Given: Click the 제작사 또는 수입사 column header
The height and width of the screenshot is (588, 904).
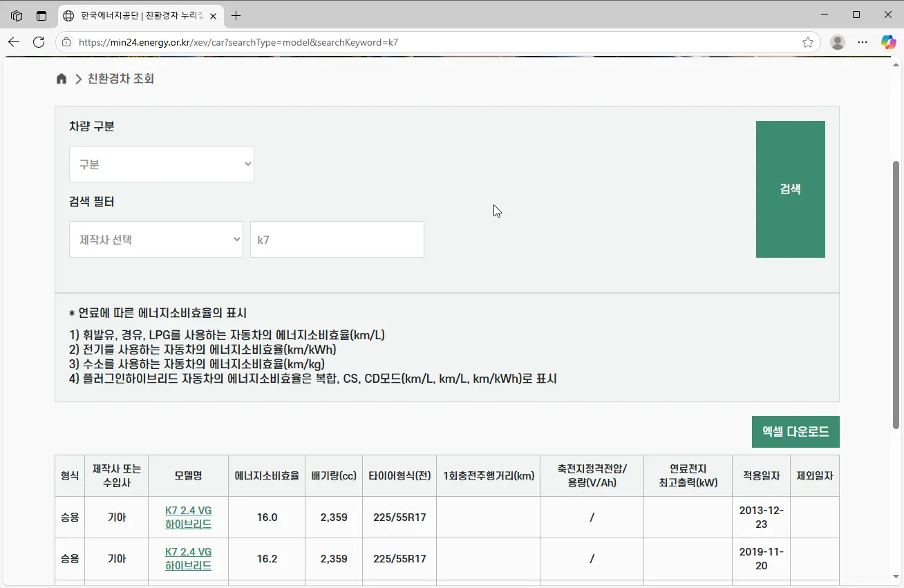Looking at the screenshot, I should click(116, 476).
